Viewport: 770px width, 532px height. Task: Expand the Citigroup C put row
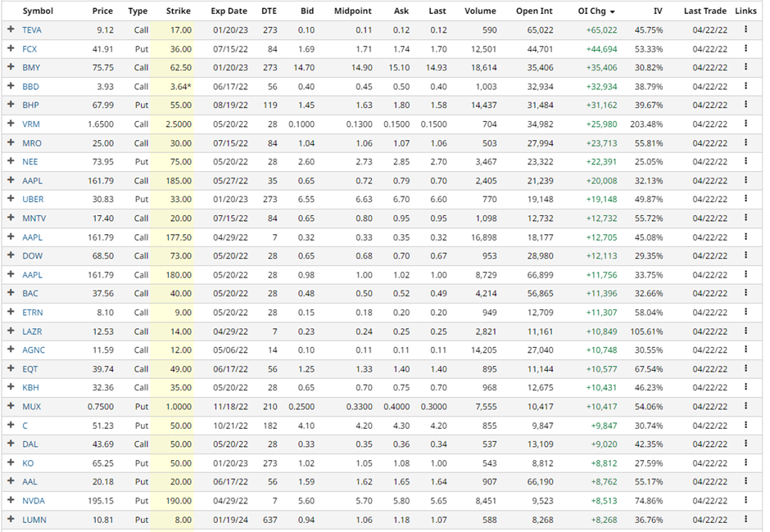click(x=11, y=425)
